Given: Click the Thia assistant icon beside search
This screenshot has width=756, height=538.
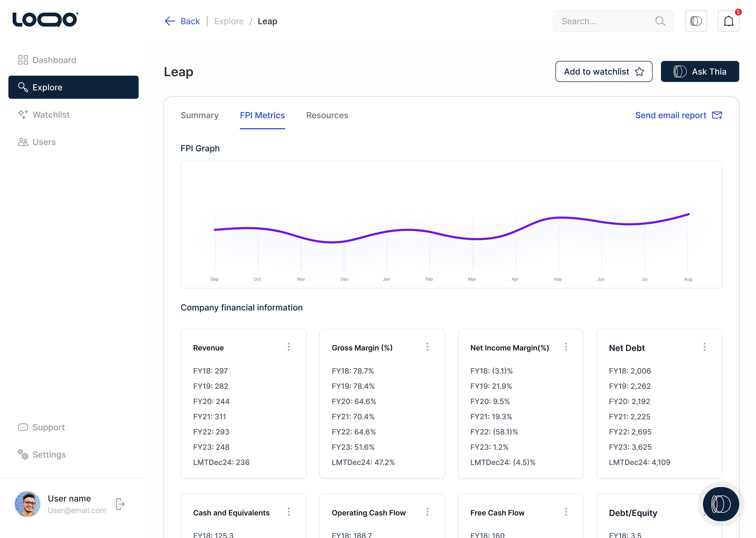Looking at the screenshot, I should [x=696, y=21].
